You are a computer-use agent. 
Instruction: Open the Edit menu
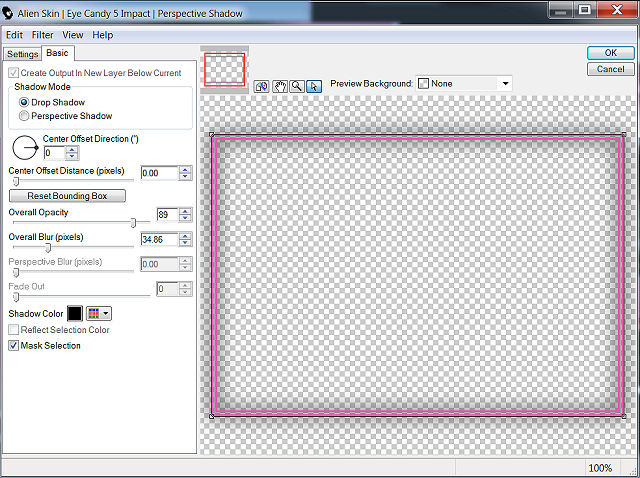[x=14, y=35]
